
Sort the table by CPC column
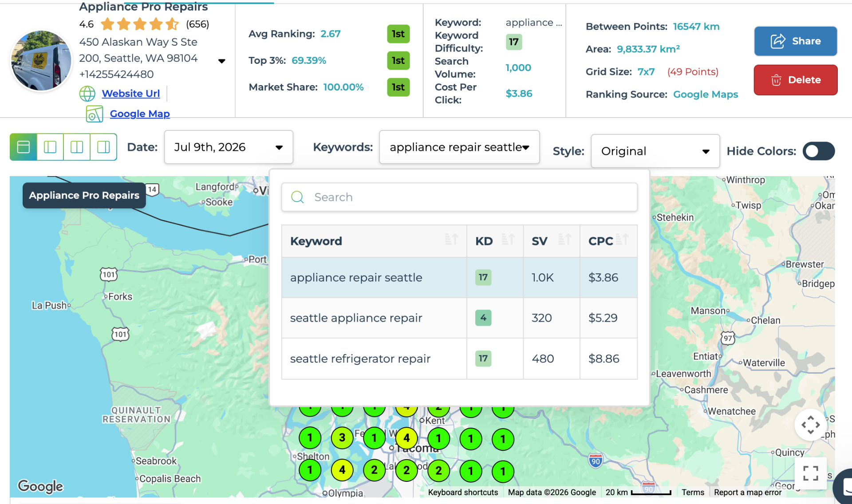(x=622, y=240)
